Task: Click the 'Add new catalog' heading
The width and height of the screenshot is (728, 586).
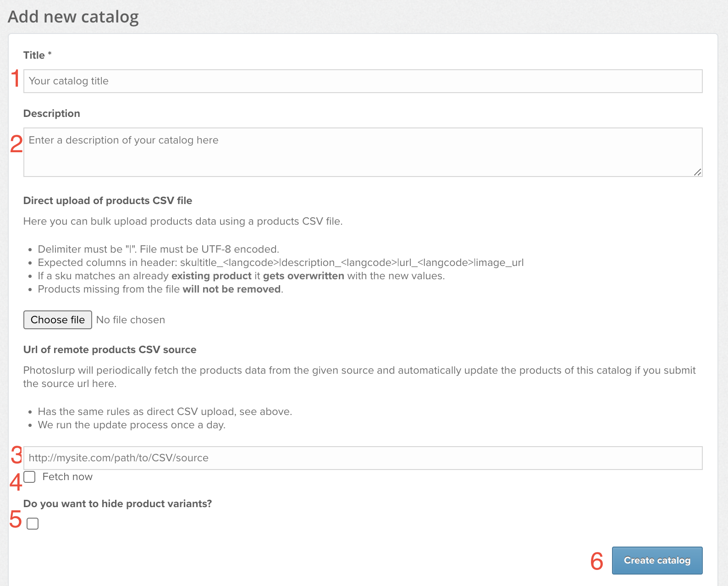Action: pyautogui.click(x=73, y=17)
